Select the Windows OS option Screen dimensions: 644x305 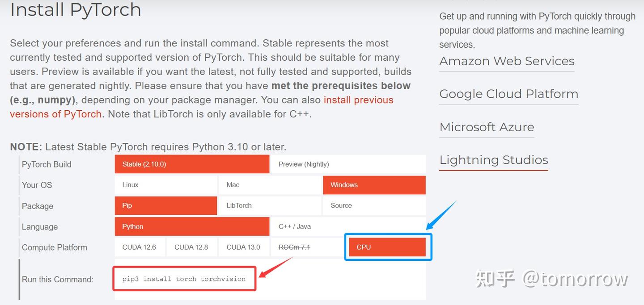pos(374,185)
